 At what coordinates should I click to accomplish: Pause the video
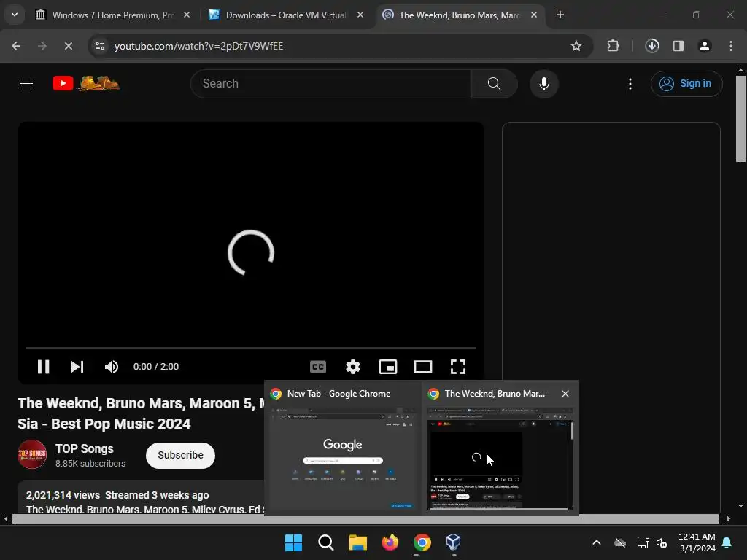43,367
